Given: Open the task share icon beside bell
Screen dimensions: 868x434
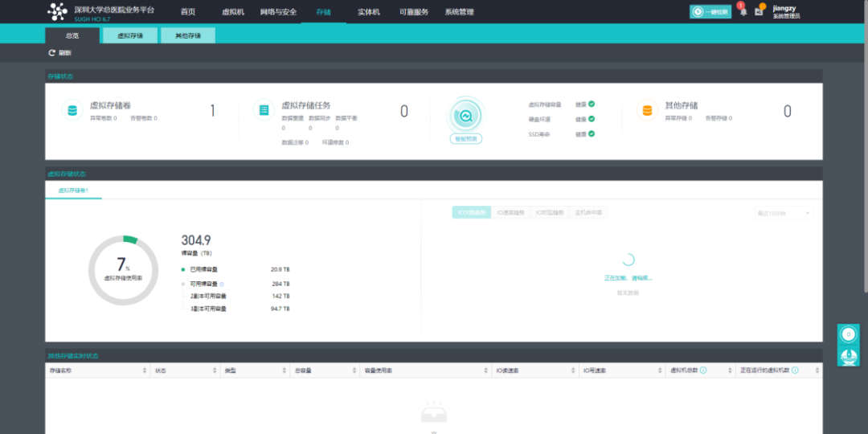Looking at the screenshot, I should tap(759, 11).
